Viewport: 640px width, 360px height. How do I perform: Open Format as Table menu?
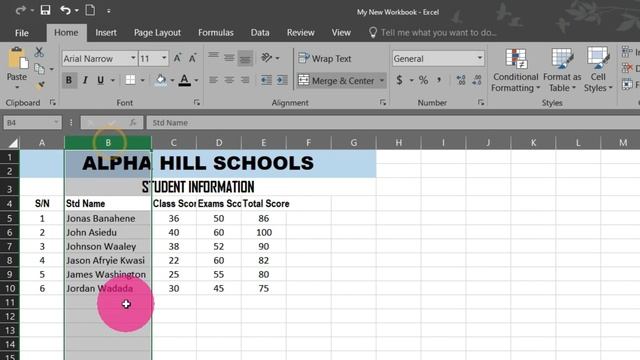point(562,70)
